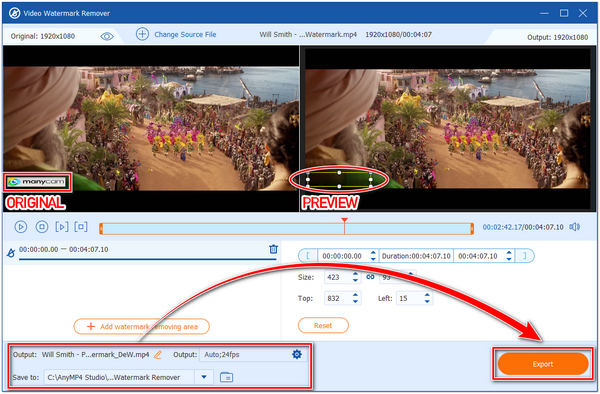Click the timeline scrub bar
This screenshot has height=394, width=600.
point(286,229)
